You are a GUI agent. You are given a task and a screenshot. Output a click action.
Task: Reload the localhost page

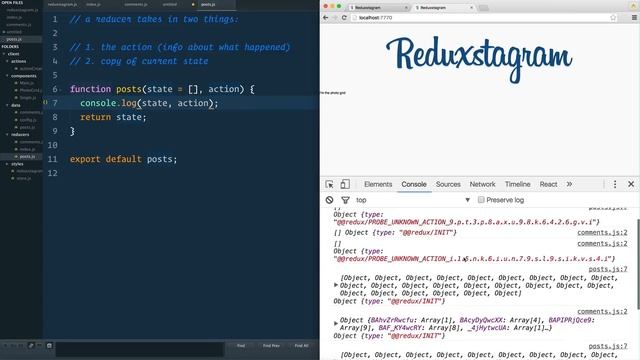click(x=344, y=18)
